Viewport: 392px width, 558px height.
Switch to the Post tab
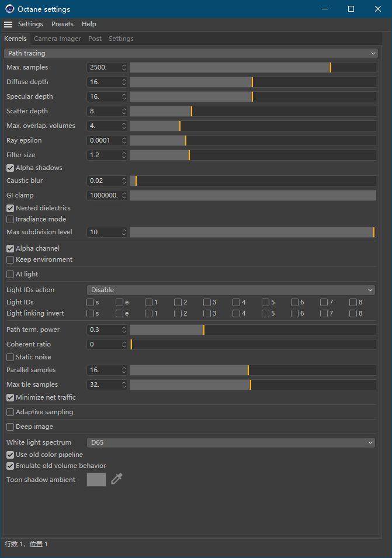coord(95,39)
